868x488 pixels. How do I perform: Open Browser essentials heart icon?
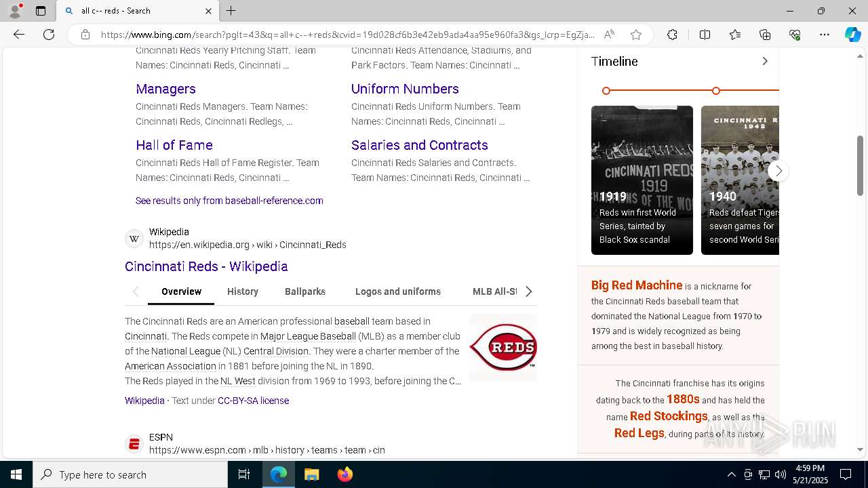(795, 35)
